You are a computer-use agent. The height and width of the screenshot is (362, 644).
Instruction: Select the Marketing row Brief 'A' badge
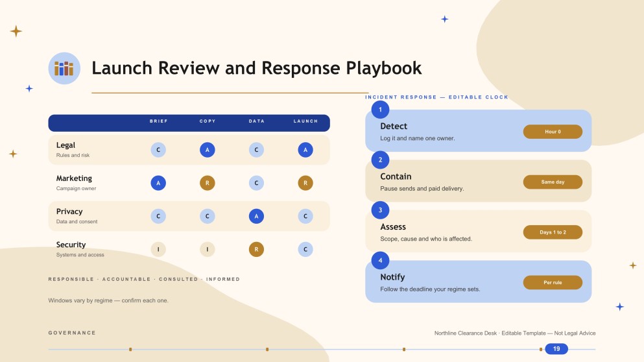[x=158, y=183]
